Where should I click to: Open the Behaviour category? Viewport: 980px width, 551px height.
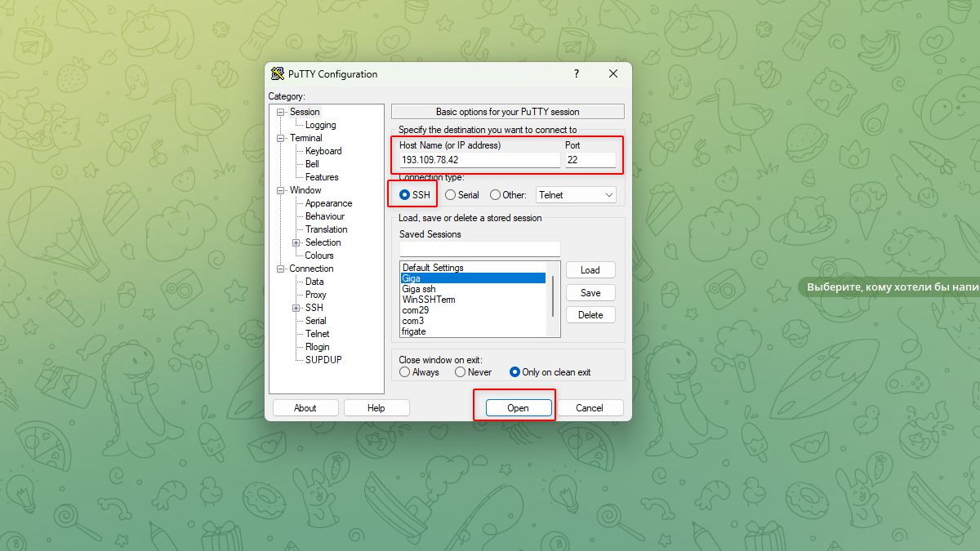click(325, 216)
